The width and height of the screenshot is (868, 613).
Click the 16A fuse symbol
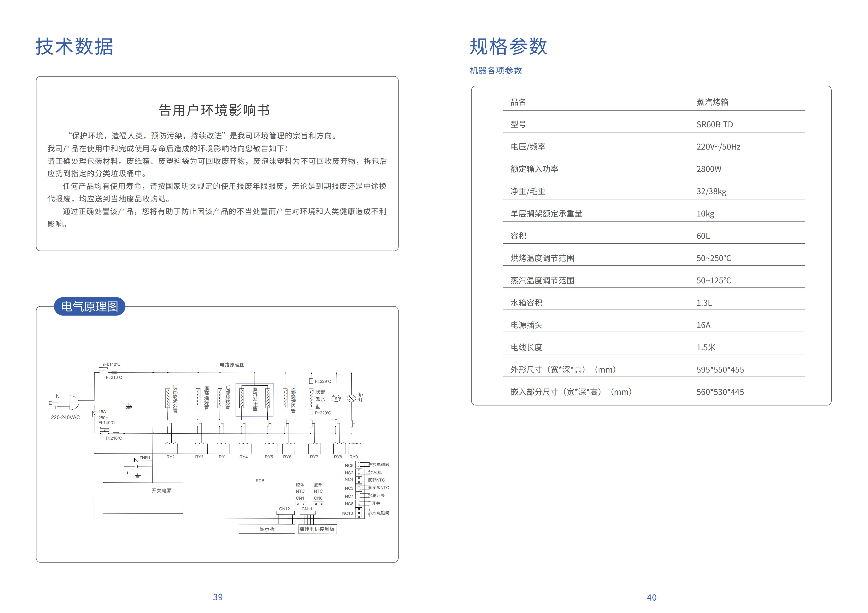(94, 414)
